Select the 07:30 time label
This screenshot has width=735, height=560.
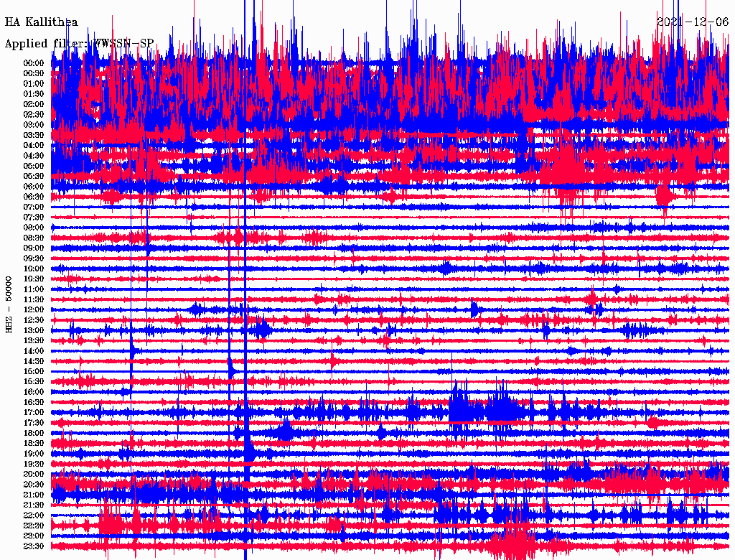(x=34, y=218)
